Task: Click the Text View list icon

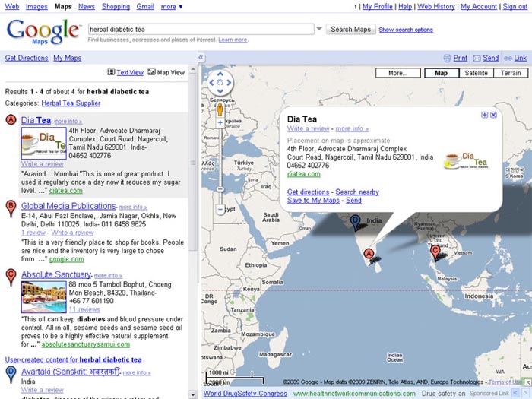Action: [111, 72]
